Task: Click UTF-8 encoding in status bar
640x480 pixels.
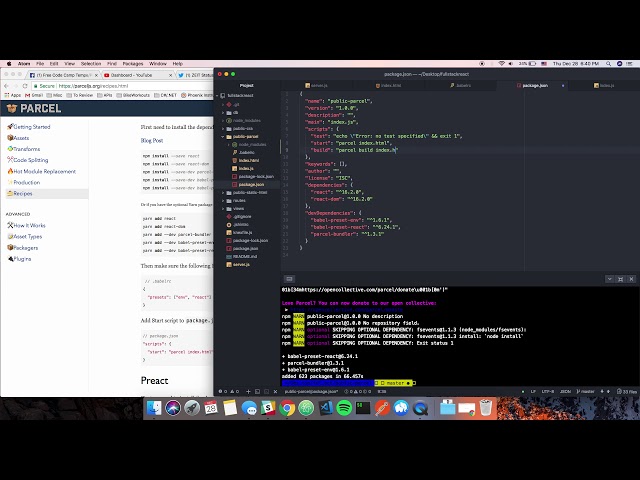Action: (x=548, y=391)
